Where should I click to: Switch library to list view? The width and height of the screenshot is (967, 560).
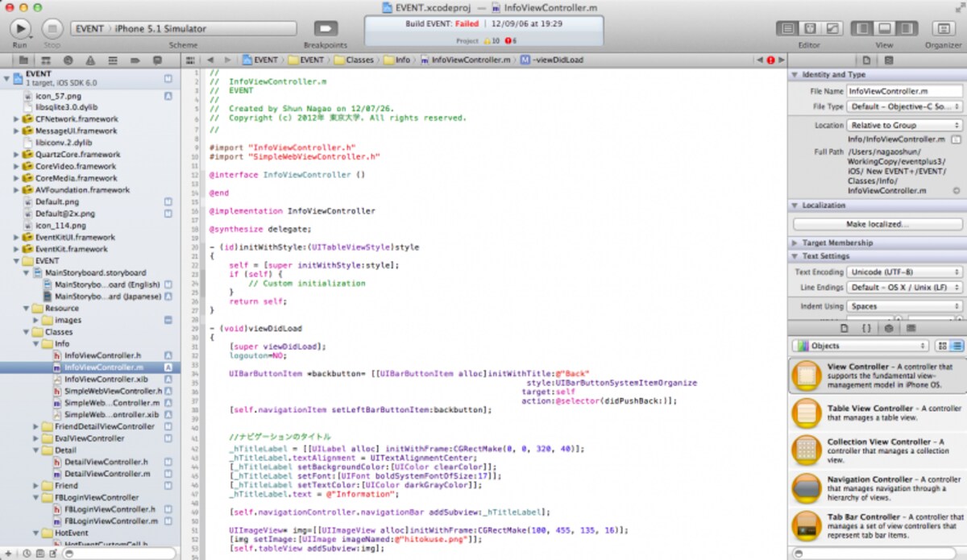(x=957, y=346)
